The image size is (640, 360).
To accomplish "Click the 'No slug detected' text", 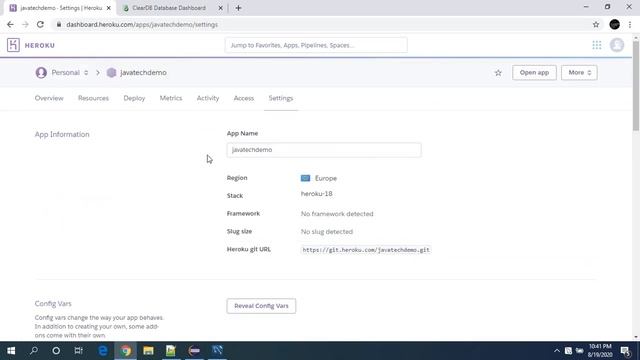I will pyautogui.click(x=327, y=232).
